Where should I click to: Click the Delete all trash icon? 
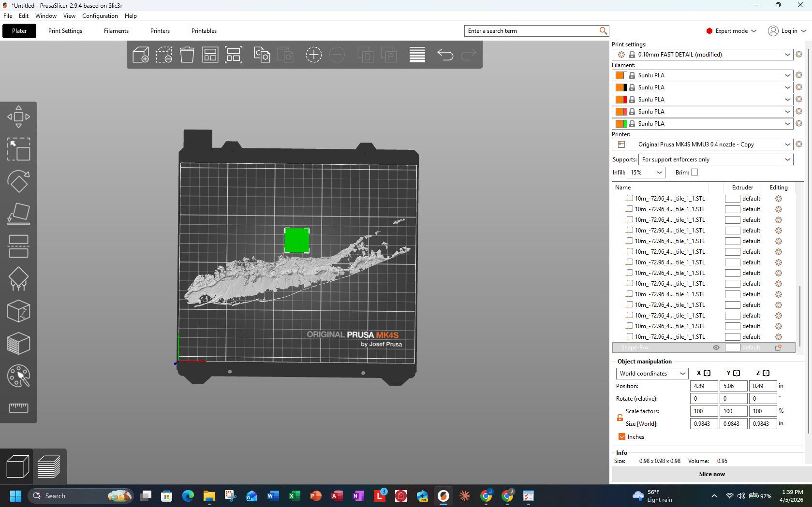coord(187,55)
